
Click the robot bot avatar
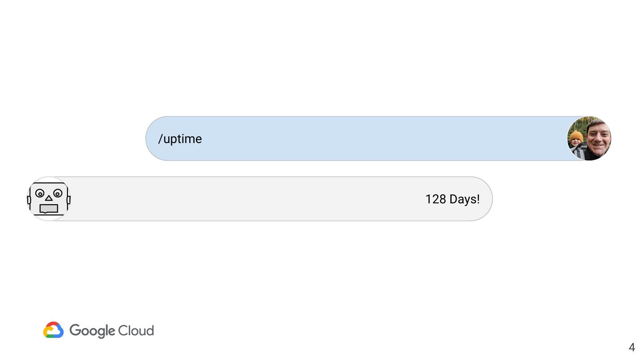(x=49, y=199)
